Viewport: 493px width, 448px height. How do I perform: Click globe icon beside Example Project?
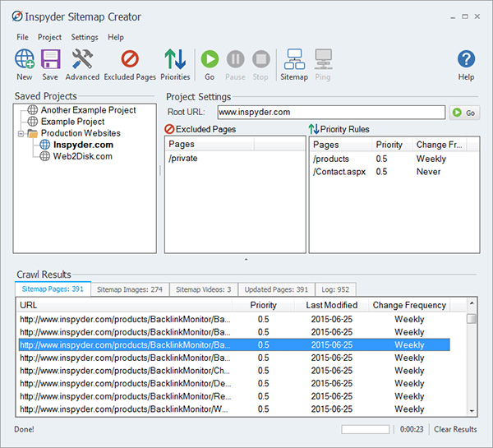point(32,121)
